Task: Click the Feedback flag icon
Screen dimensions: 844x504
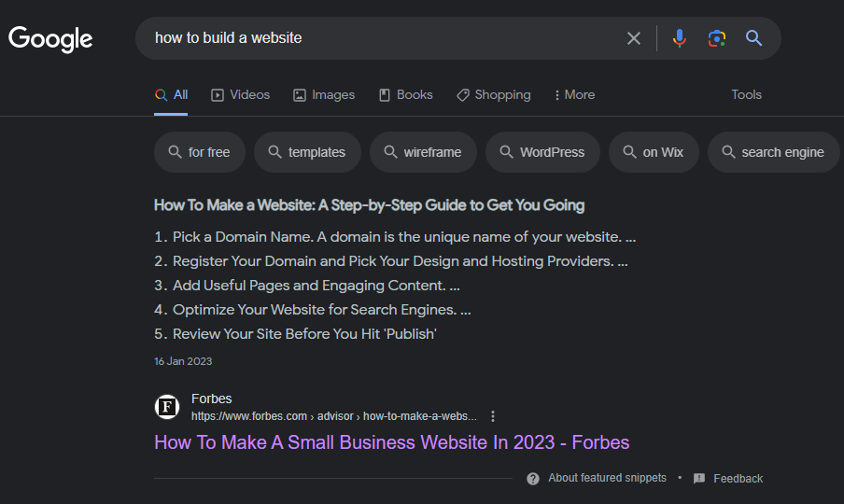Action: pos(699,479)
